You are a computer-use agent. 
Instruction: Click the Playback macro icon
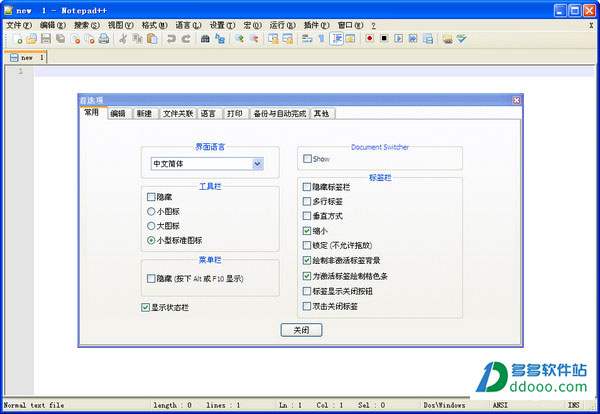click(399, 39)
